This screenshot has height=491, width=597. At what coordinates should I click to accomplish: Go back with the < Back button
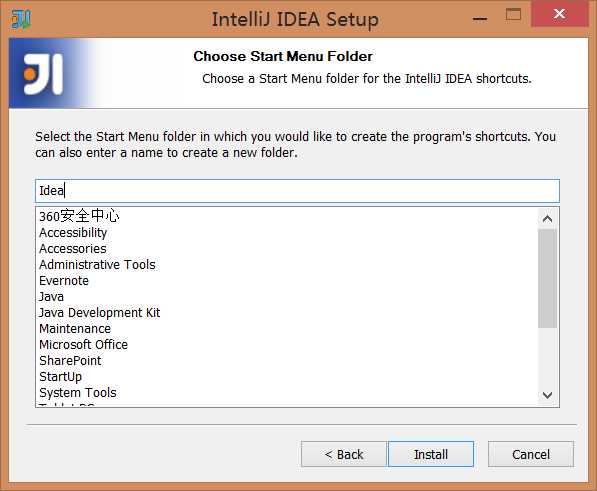[x=344, y=454]
